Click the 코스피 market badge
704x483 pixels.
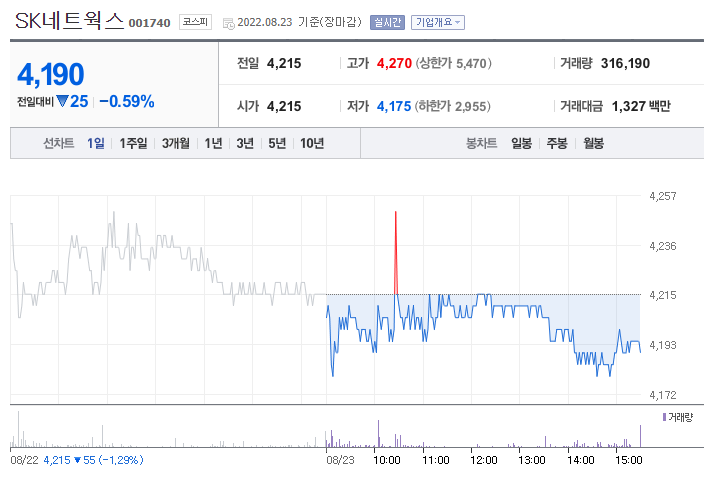195,22
